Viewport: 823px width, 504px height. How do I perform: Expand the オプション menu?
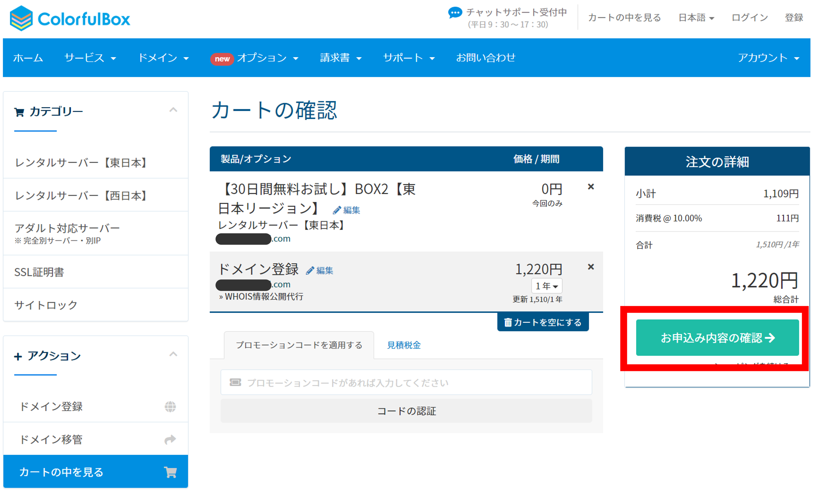point(268,58)
